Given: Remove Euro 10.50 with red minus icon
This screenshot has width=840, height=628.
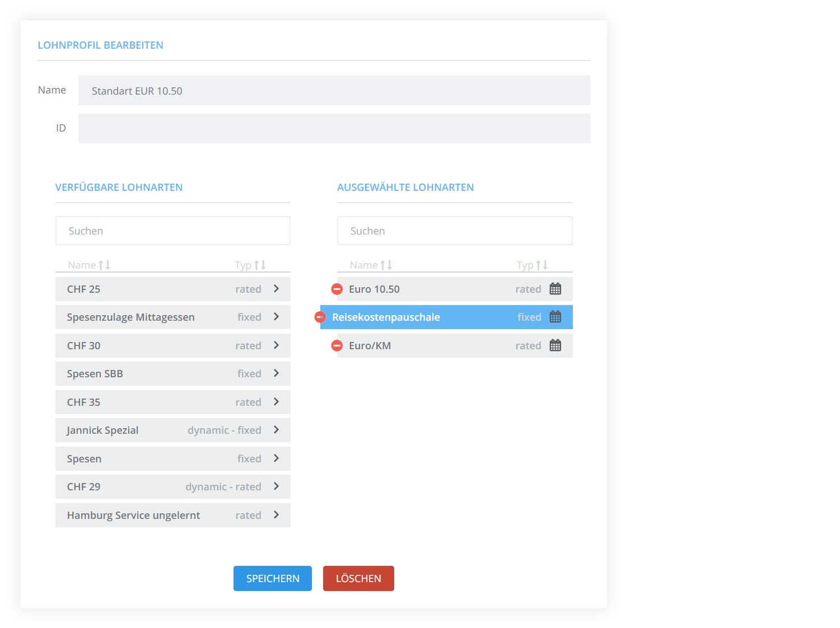Looking at the screenshot, I should pos(337,289).
